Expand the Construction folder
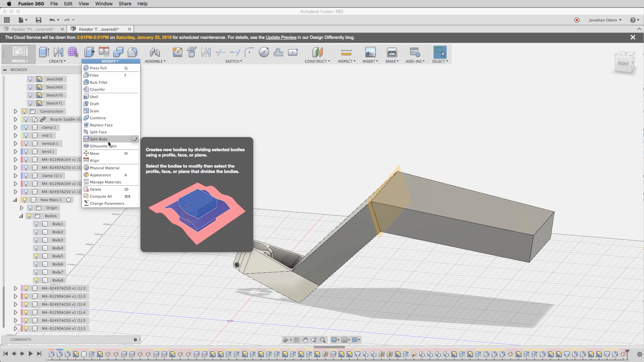The width and height of the screenshot is (644, 362). [15, 111]
